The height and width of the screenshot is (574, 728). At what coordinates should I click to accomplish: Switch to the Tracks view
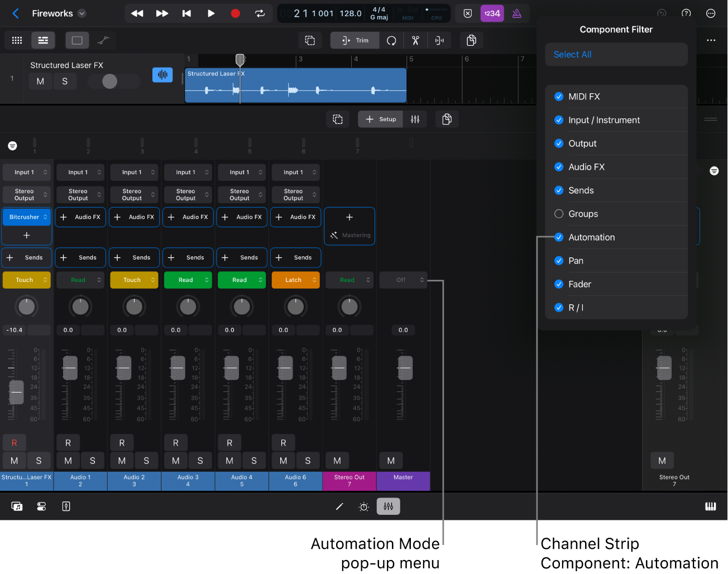(x=43, y=40)
